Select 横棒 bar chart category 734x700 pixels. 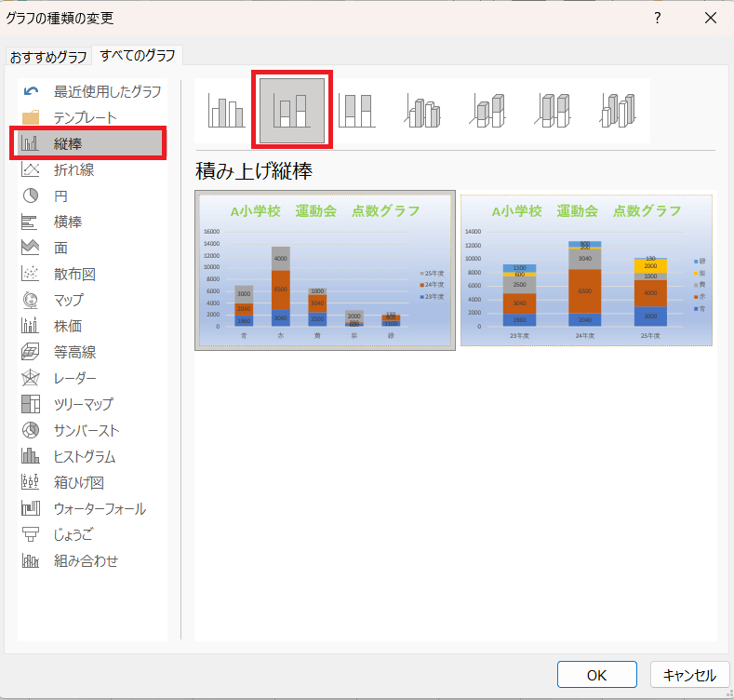[x=92, y=222]
